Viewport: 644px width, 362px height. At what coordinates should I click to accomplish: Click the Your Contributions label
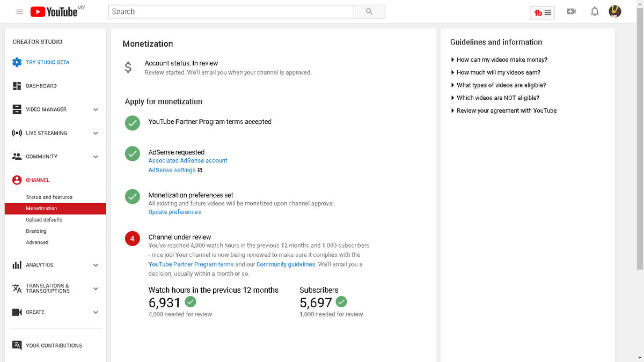[54, 345]
